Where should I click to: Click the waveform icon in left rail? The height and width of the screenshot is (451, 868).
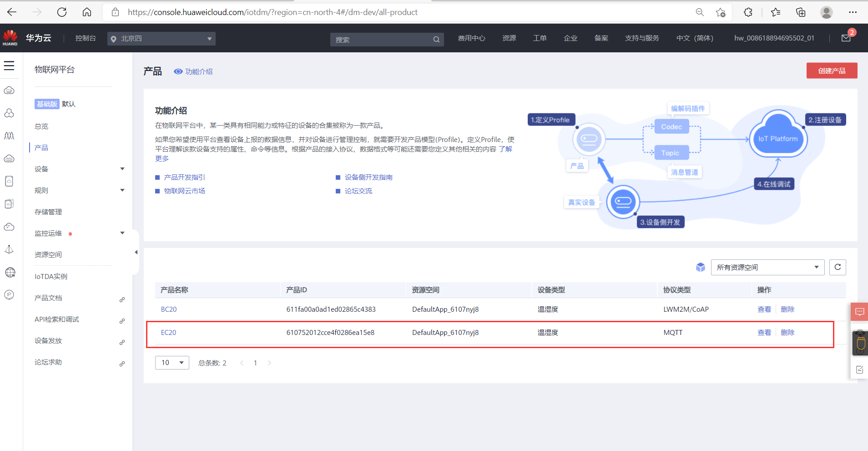click(9, 136)
